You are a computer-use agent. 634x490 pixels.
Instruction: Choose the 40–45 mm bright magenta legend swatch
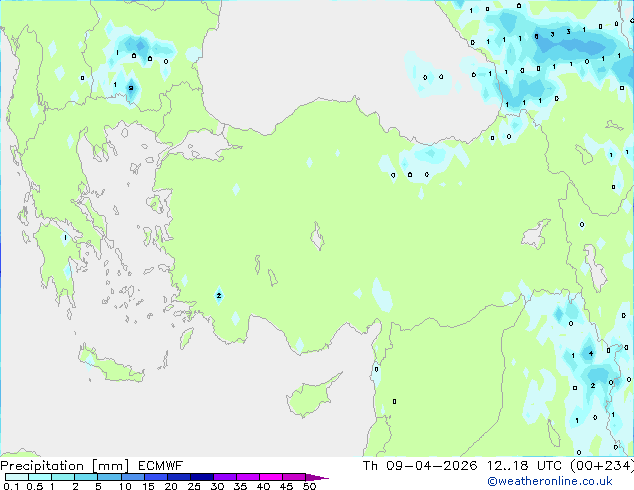click(x=271, y=477)
